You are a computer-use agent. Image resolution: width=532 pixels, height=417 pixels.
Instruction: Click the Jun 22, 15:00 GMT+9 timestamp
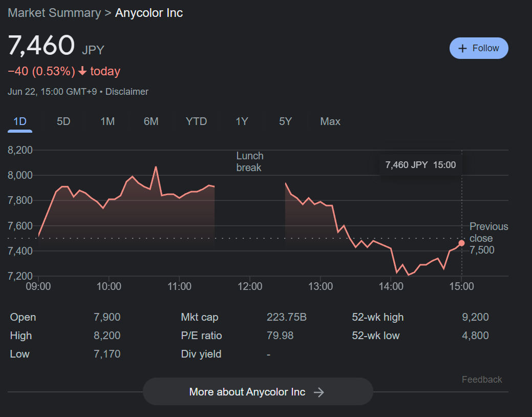click(x=52, y=92)
